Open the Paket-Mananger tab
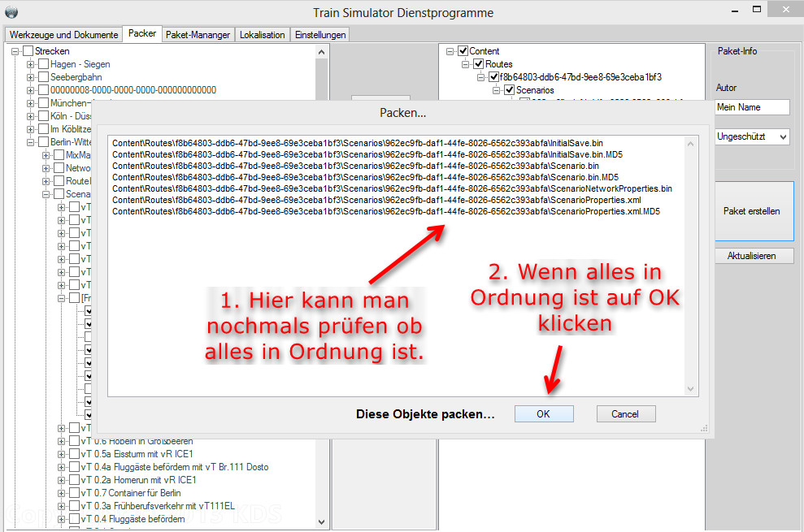The width and height of the screenshot is (804, 532). pyautogui.click(x=198, y=34)
